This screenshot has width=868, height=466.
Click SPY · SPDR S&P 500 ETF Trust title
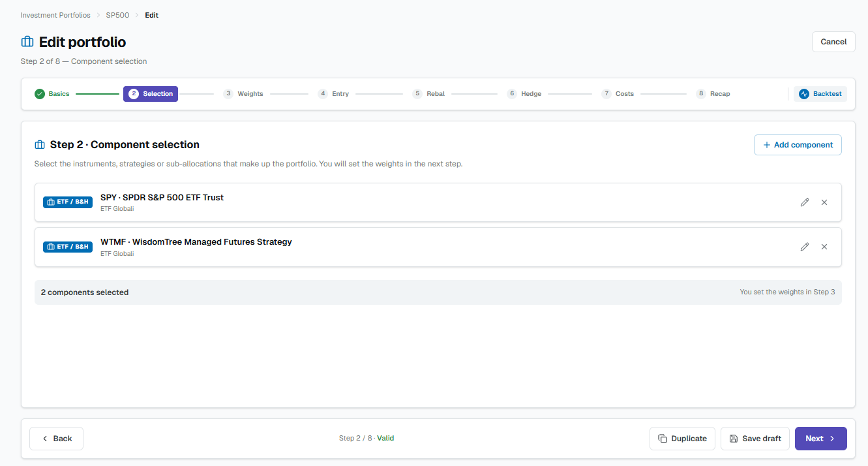tap(162, 198)
